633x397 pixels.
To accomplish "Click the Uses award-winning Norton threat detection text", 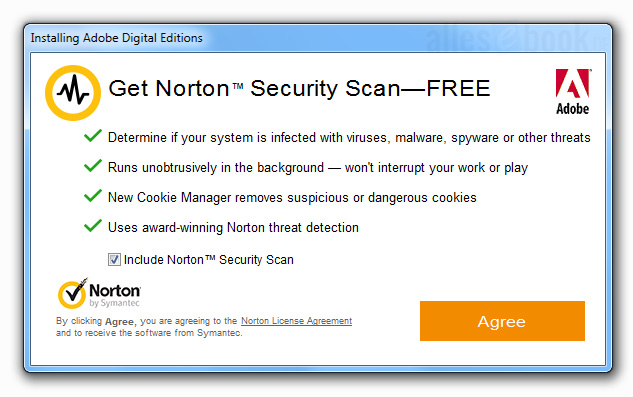I will tap(233, 227).
